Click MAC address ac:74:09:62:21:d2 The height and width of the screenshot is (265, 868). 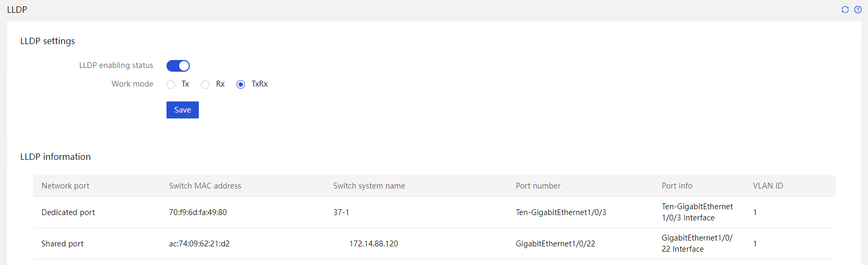coord(199,244)
